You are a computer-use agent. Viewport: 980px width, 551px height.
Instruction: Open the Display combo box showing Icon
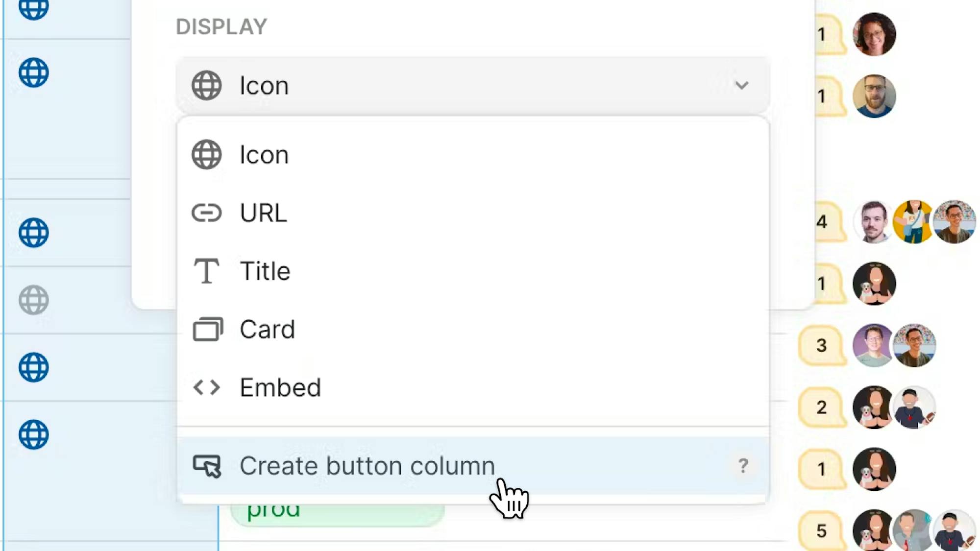pyautogui.click(x=472, y=86)
